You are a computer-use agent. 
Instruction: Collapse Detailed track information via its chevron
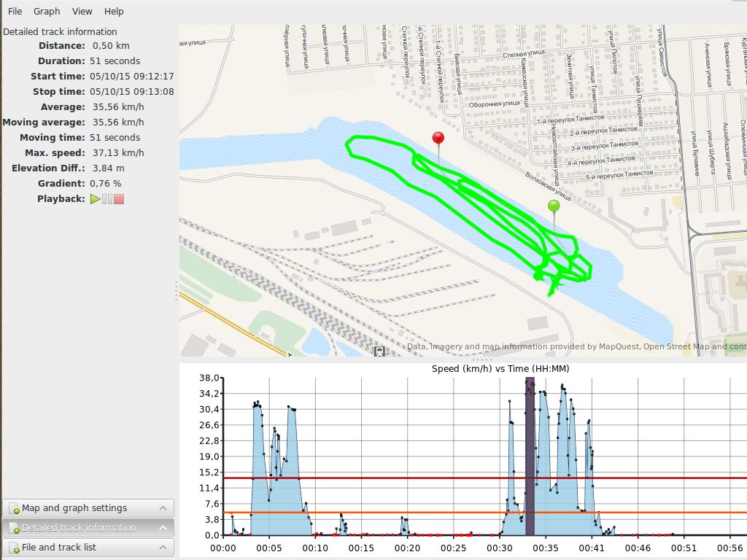click(x=163, y=528)
